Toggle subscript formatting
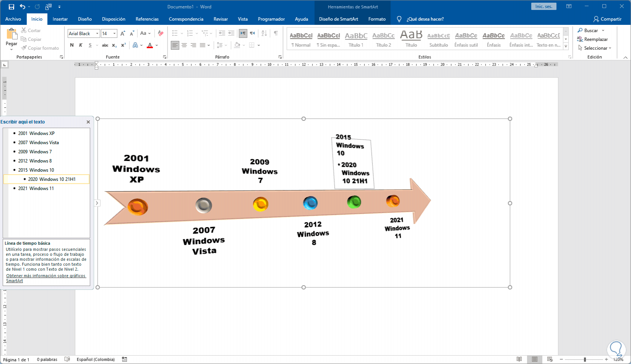The height and width of the screenshot is (364, 631). pyautogui.click(x=114, y=45)
